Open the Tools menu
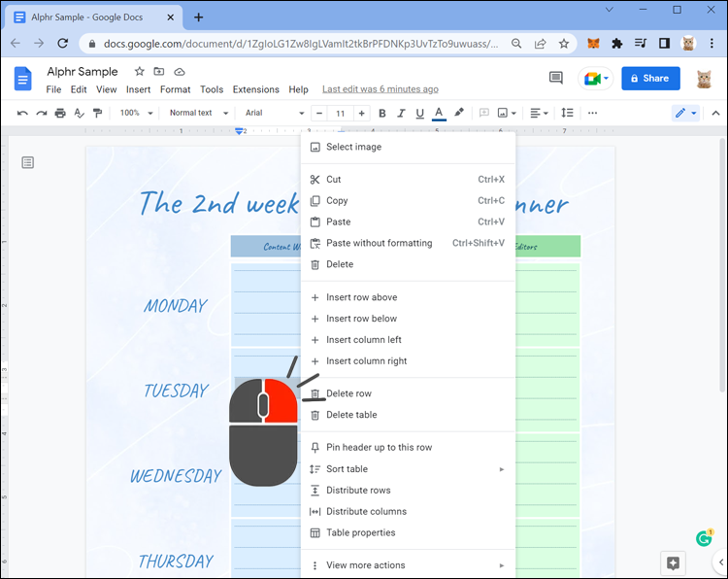 pos(212,89)
